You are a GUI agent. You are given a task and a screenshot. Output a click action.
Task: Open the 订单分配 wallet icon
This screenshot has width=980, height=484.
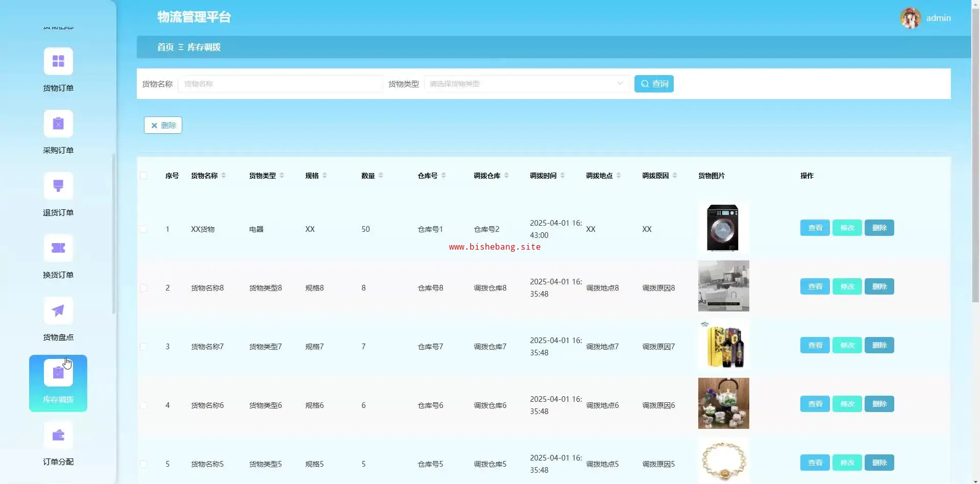point(58,435)
